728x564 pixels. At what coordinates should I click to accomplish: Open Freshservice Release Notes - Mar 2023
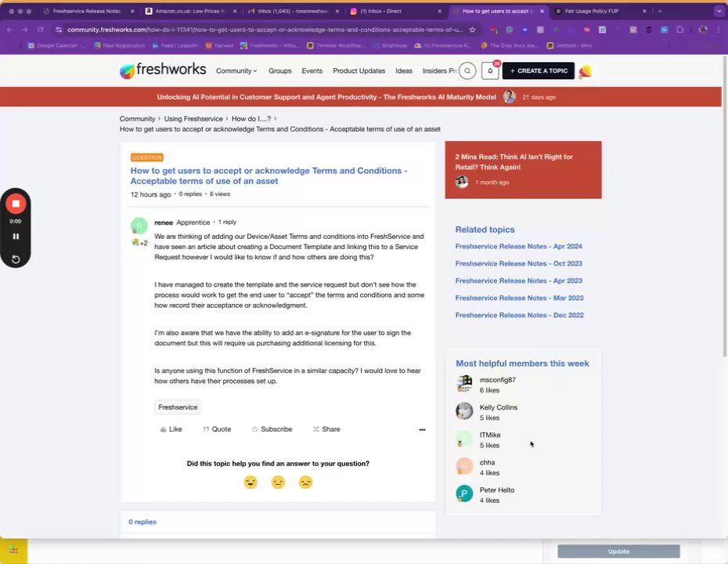click(x=519, y=298)
